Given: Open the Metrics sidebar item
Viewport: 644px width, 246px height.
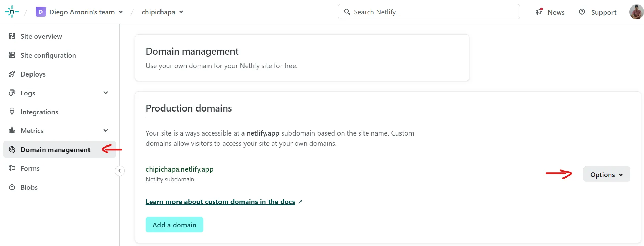Looking at the screenshot, I should pyautogui.click(x=32, y=131).
